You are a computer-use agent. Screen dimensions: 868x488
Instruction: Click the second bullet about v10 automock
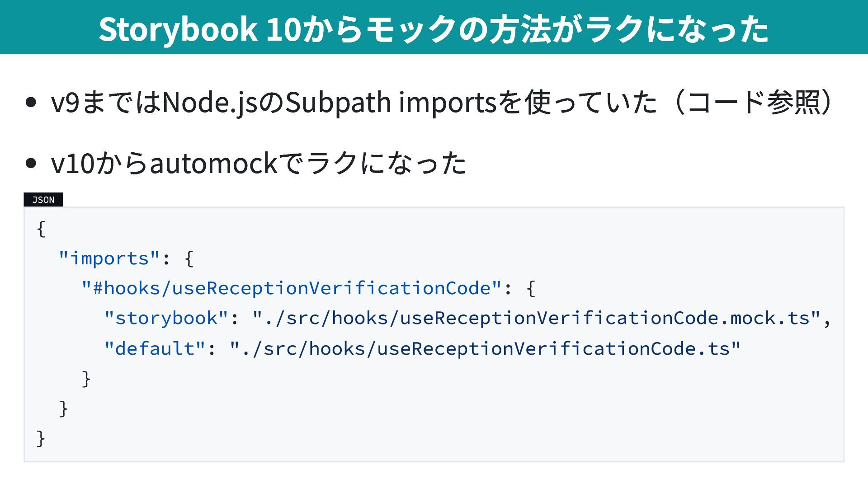(x=258, y=163)
